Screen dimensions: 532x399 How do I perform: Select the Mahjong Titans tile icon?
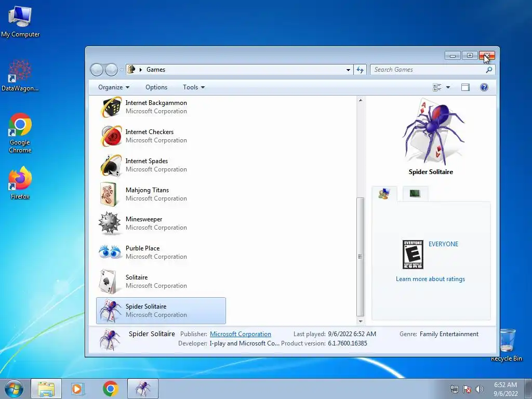[x=109, y=194]
